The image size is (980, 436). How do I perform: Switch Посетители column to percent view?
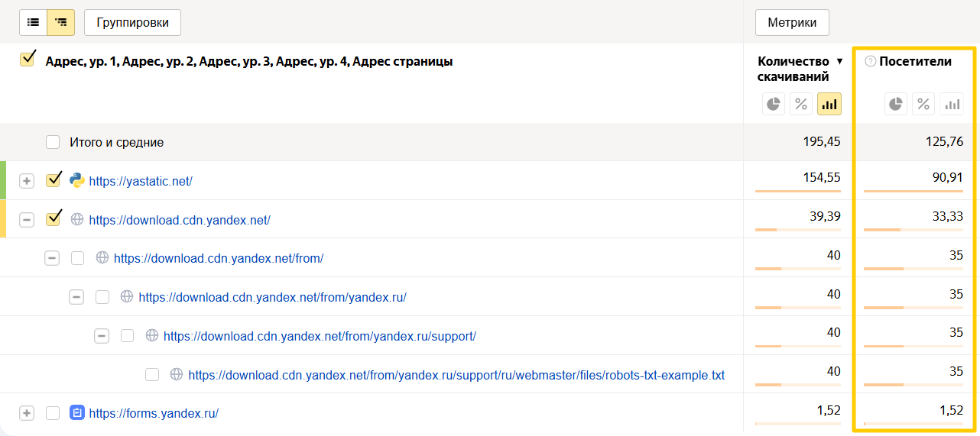(923, 104)
